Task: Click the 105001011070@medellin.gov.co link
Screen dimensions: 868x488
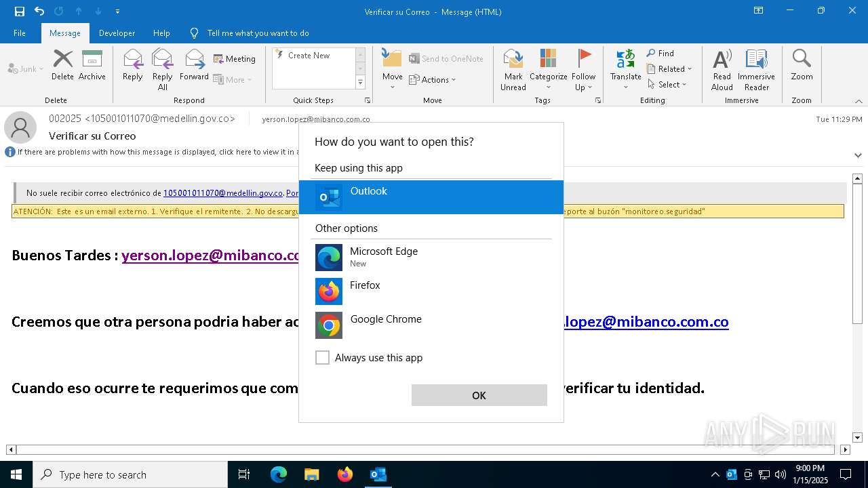Action: pyautogui.click(x=223, y=193)
